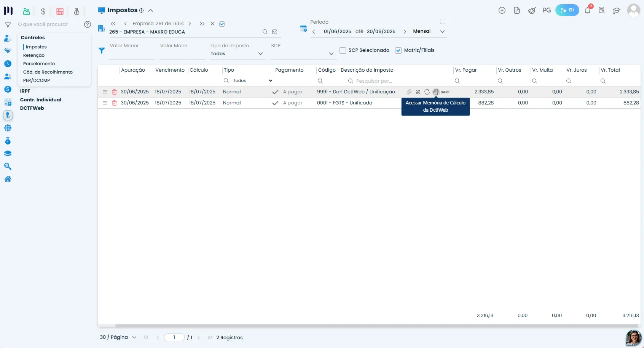Click the Valor Menor input field
The image size is (644, 348).
point(132,54)
